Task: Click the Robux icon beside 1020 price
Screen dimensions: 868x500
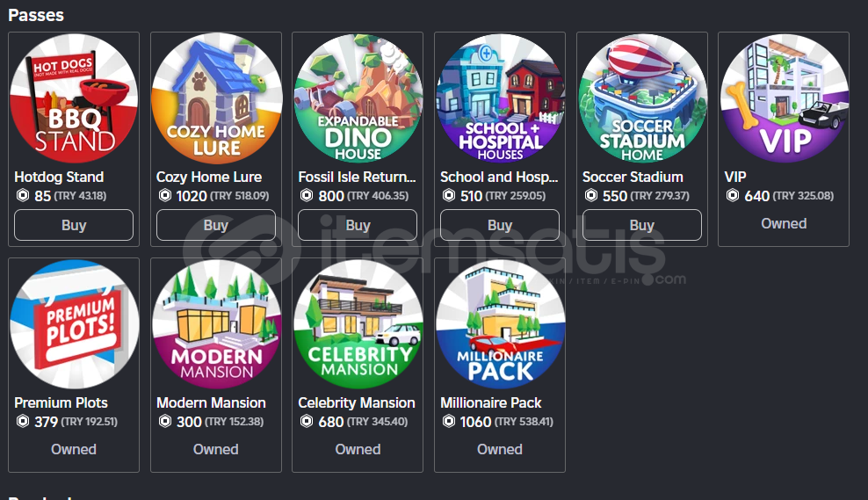Action: (165, 195)
